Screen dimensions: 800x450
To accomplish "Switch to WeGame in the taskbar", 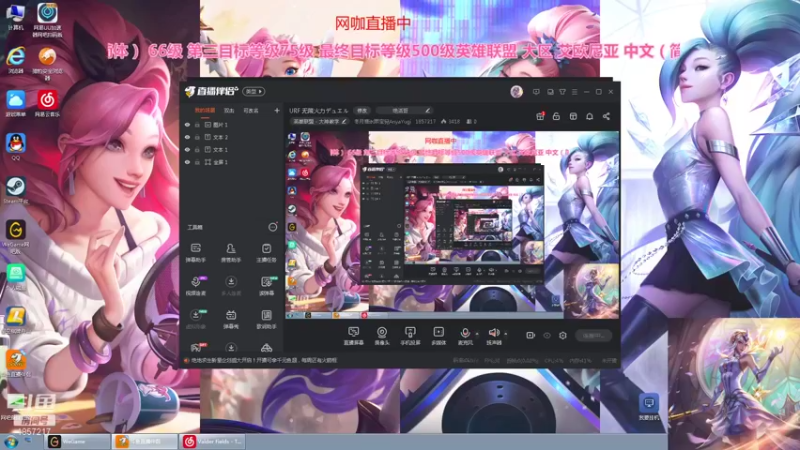I will pos(78,441).
